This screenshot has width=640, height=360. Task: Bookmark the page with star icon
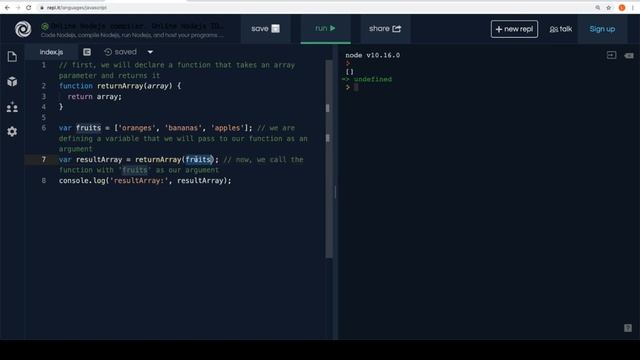click(x=609, y=7)
